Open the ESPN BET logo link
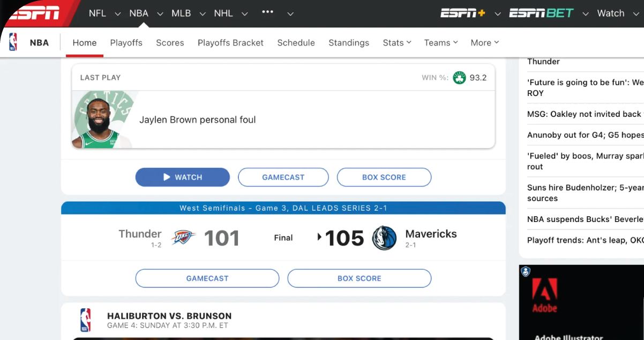 [541, 13]
